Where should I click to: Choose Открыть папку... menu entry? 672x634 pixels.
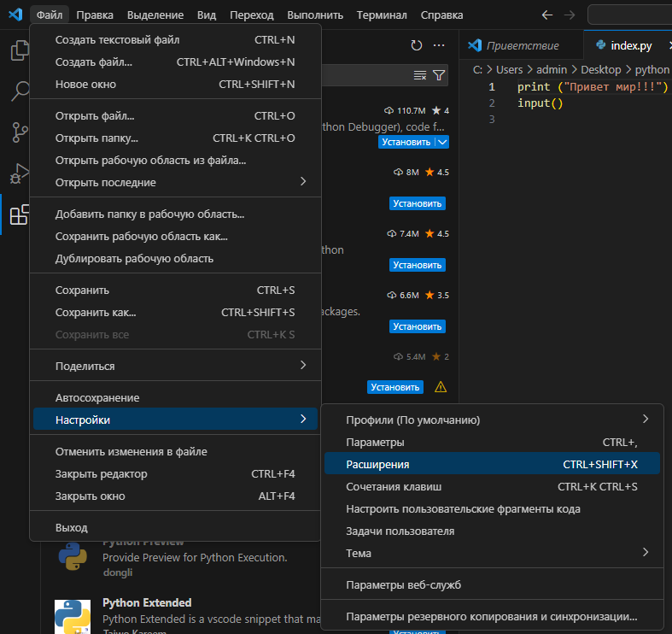pos(175,138)
